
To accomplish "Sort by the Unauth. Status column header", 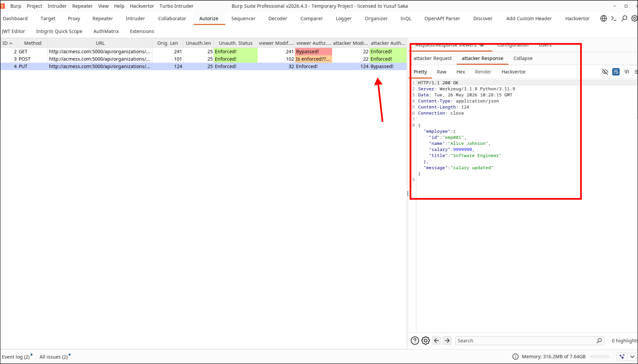I will click(x=236, y=43).
